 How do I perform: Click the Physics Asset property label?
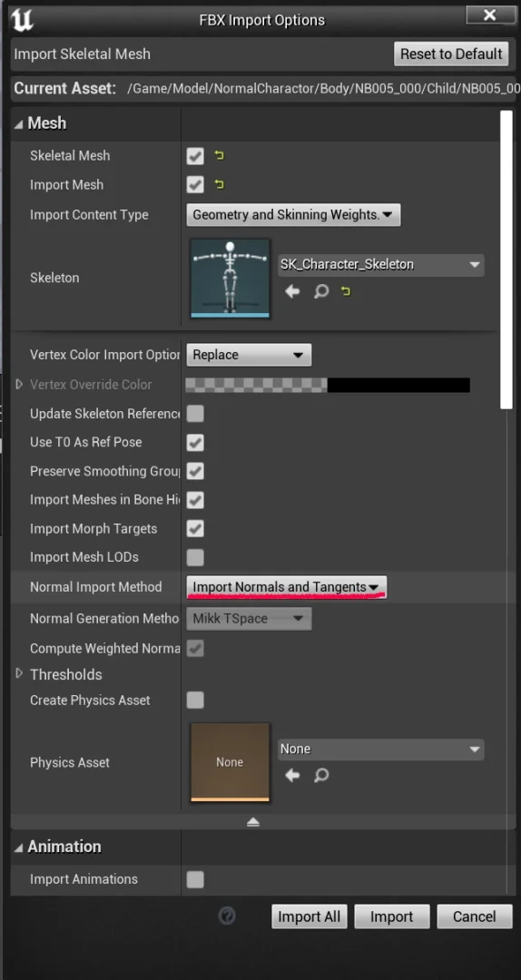pos(69,762)
